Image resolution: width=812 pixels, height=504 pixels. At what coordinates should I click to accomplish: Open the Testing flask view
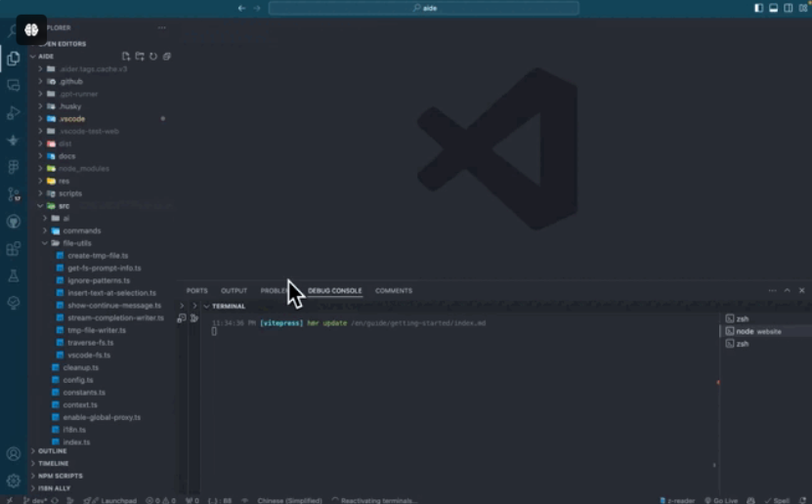click(14, 275)
